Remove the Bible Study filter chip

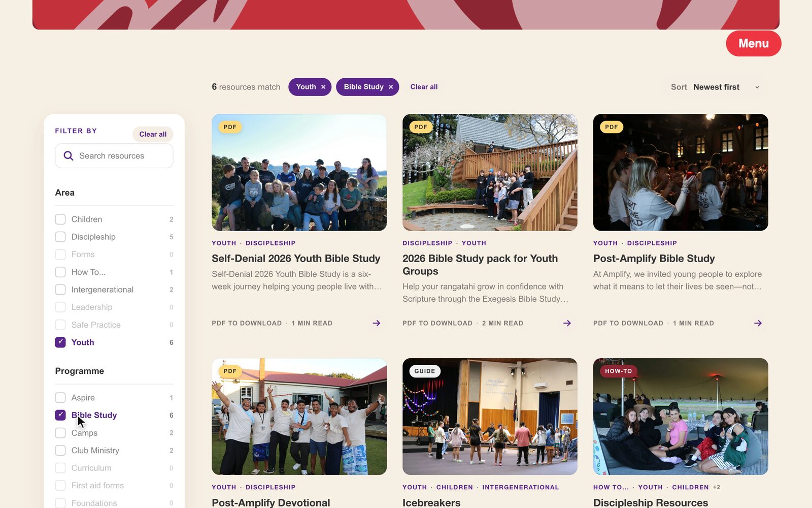pos(391,87)
